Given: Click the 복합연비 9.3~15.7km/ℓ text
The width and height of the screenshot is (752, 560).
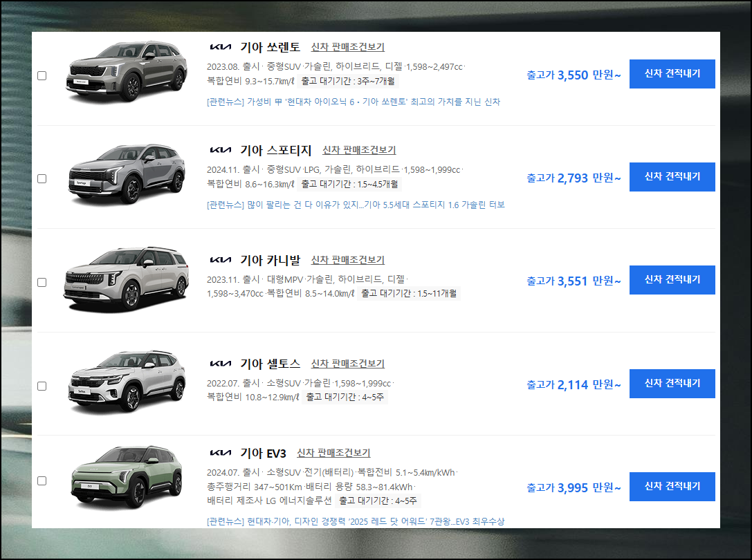Looking at the screenshot, I should click(250, 81).
